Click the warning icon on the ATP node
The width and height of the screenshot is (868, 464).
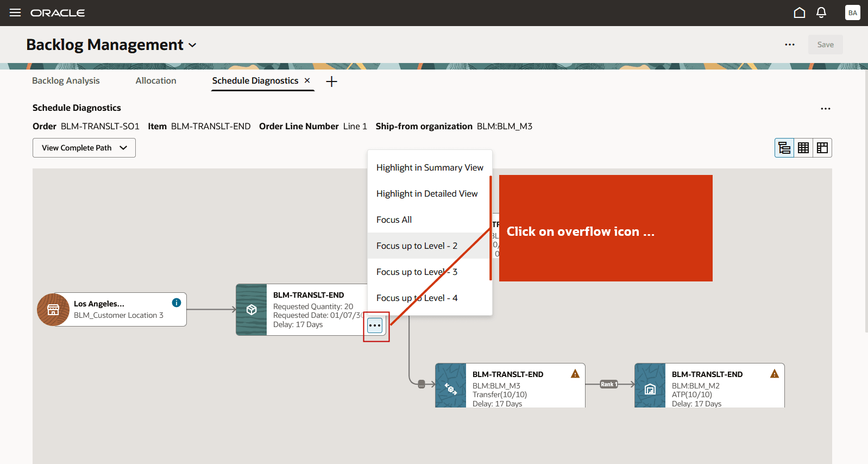tap(775, 374)
